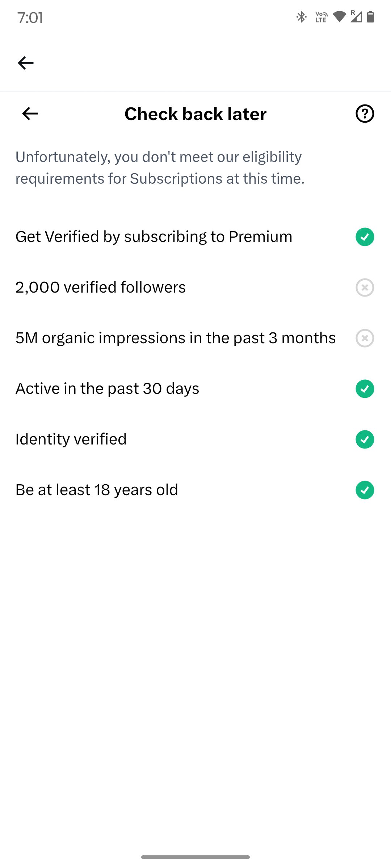
Task: Click green checkmark for Premium verified requirement
Action: pyautogui.click(x=365, y=237)
